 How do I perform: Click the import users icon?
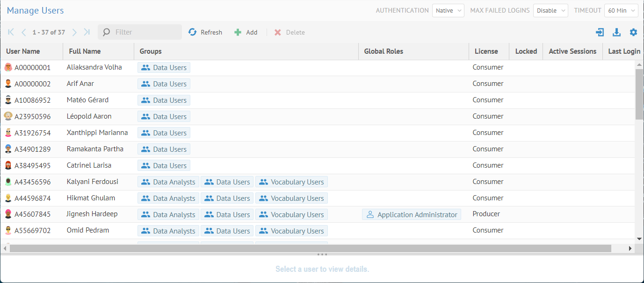click(600, 32)
